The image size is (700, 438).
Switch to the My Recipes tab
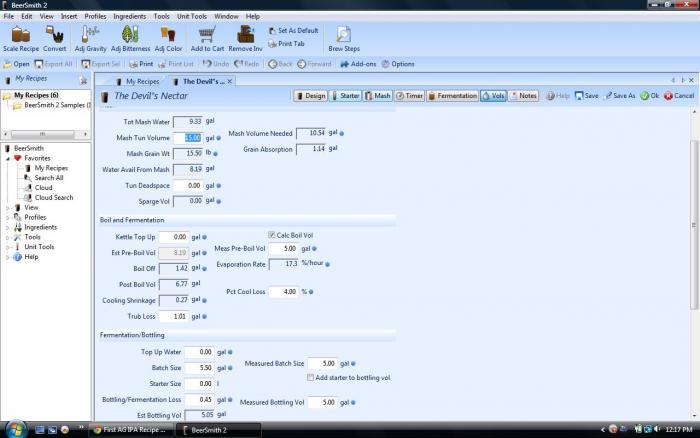pyautogui.click(x=138, y=82)
